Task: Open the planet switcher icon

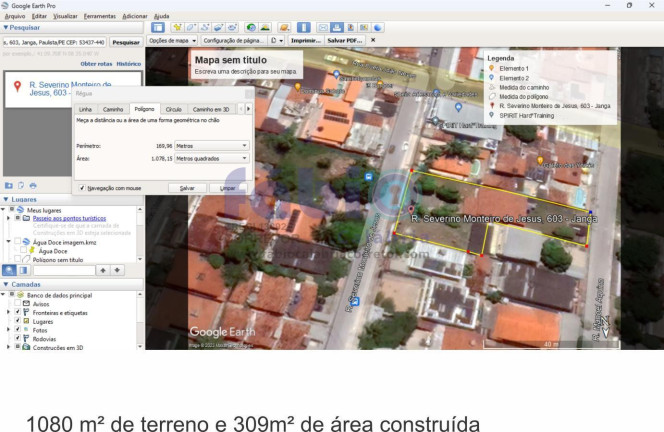Action: (284, 28)
